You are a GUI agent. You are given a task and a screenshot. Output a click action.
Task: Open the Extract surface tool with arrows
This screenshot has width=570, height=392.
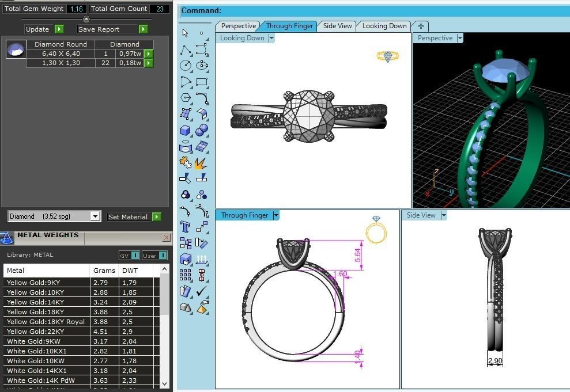point(201,259)
